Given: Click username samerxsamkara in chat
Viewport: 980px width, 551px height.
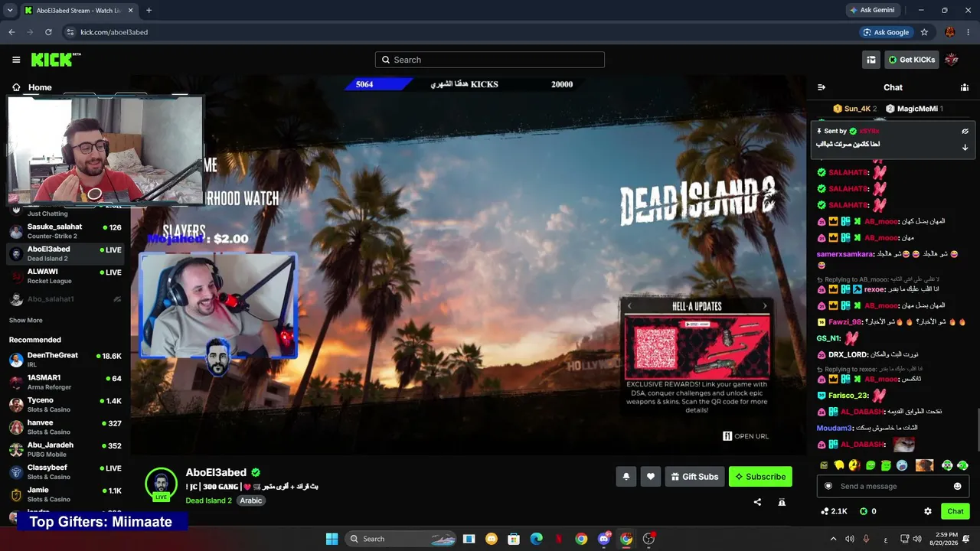Looking at the screenshot, I should pyautogui.click(x=845, y=253).
